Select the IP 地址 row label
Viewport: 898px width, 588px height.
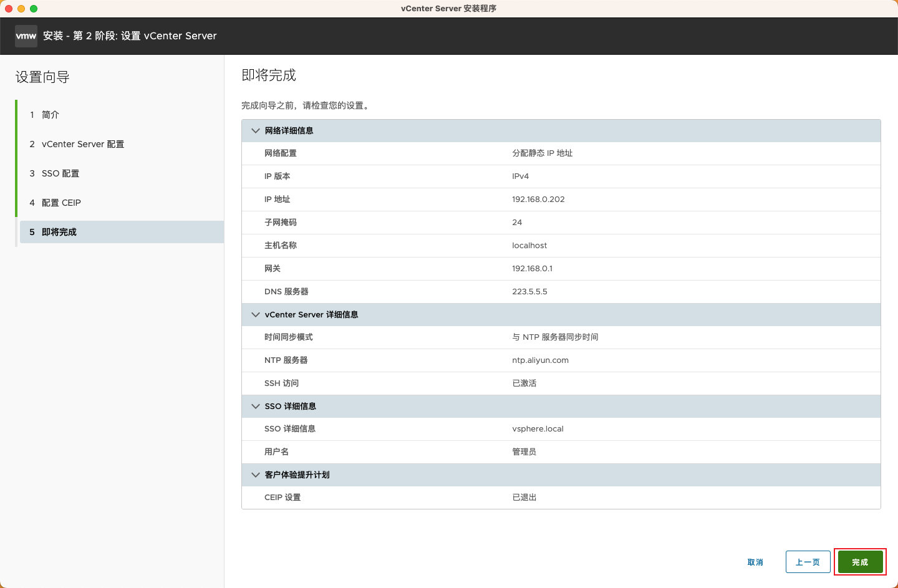[277, 200]
